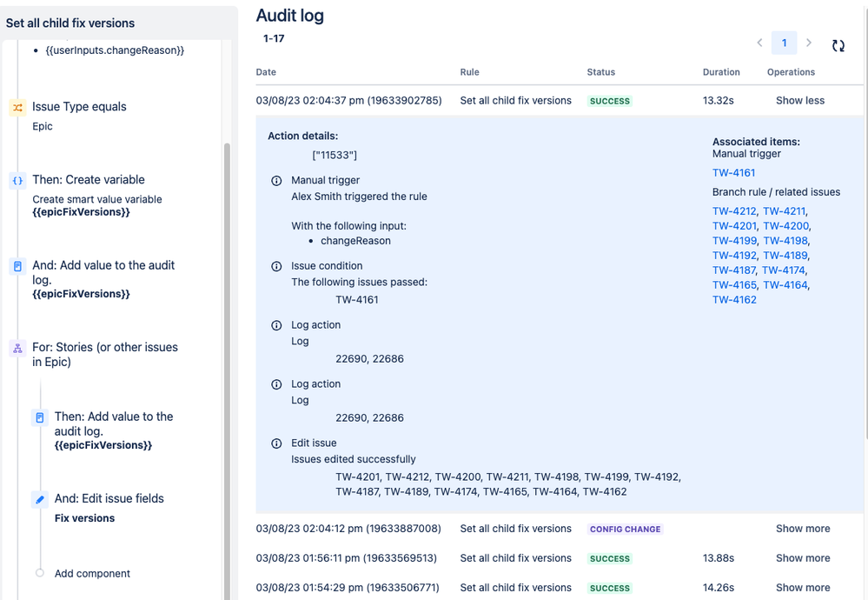Click the 13.88s duration value
Screen dimensions: 868x600
718,558
